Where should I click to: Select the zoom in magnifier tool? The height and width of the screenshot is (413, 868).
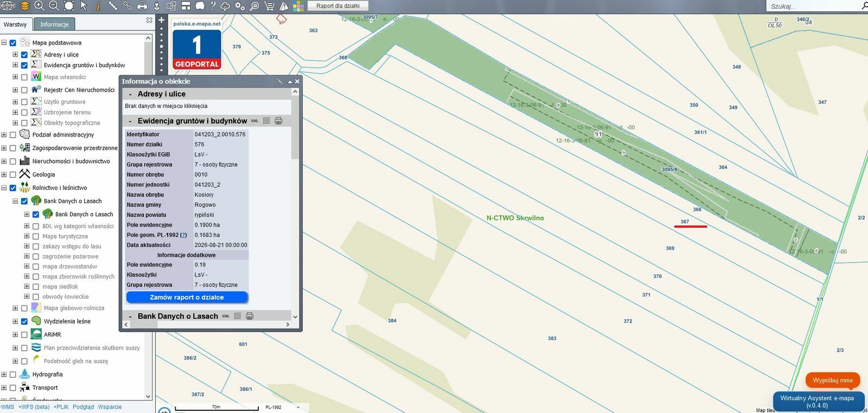(x=40, y=6)
